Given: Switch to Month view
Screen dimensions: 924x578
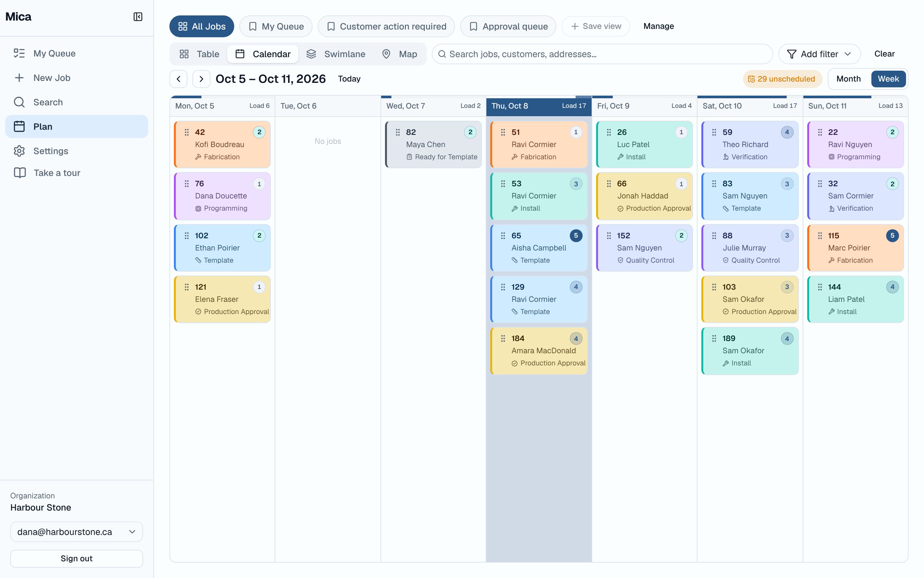Looking at the screenshot, I should coord(848,79).
